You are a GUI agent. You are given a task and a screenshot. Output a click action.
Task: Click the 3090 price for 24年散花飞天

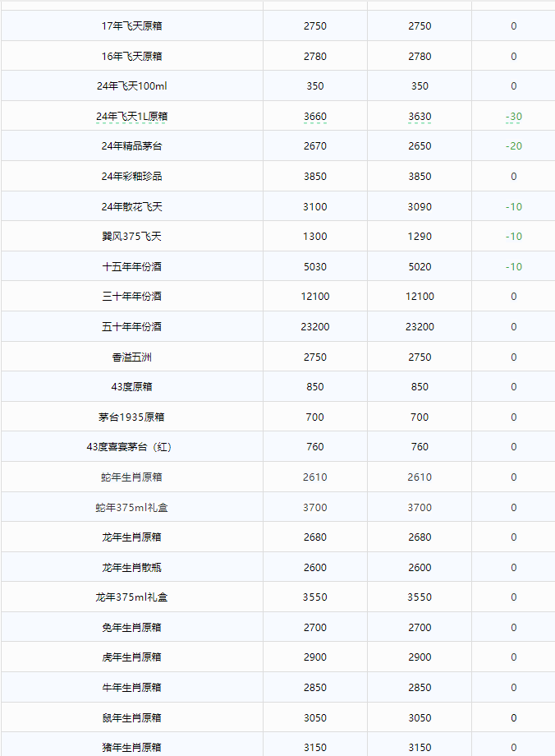(x=419, y=206)
